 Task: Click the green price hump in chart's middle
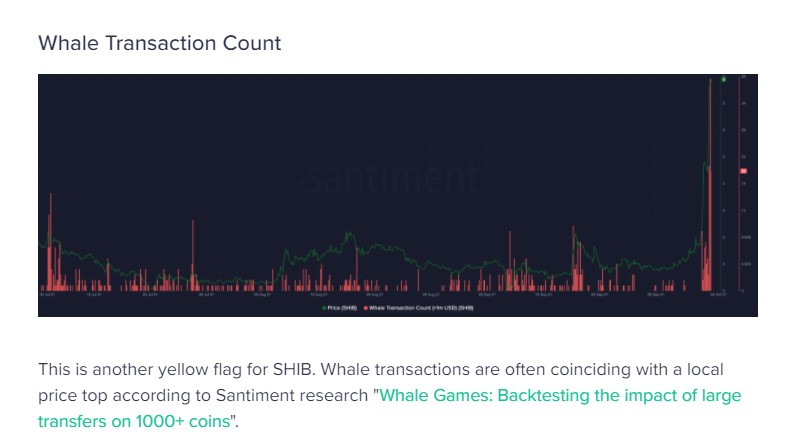pos(347,240)
